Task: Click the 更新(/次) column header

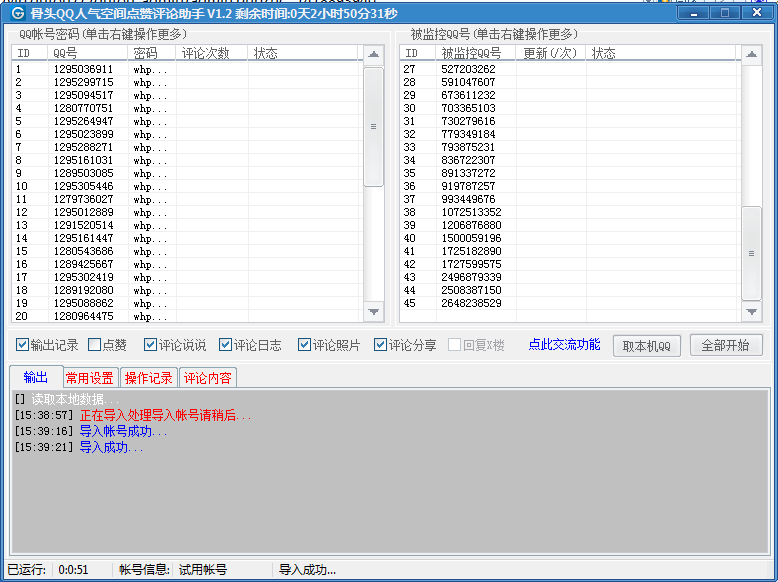Action: 551,53
